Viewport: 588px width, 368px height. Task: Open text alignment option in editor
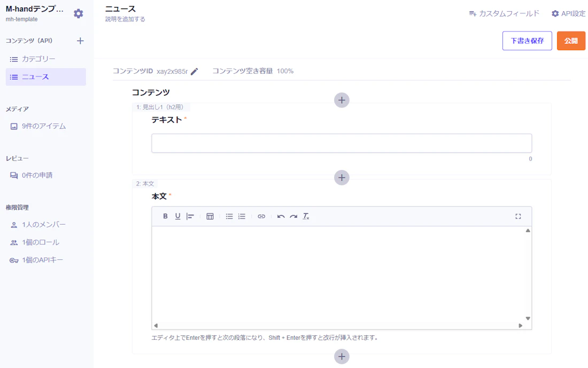tap(190, 216)
